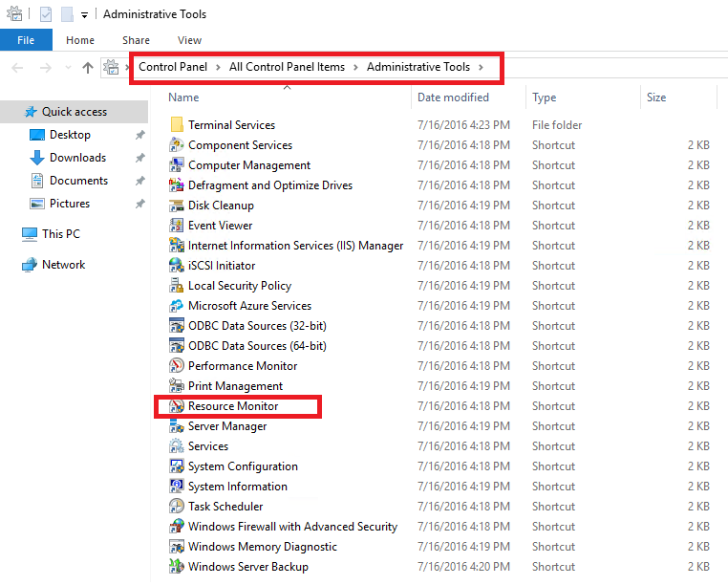Select the 'Task Scheduler' file name
The width and height of the screenshot is (728, 585).
click(x=225, y=506)
